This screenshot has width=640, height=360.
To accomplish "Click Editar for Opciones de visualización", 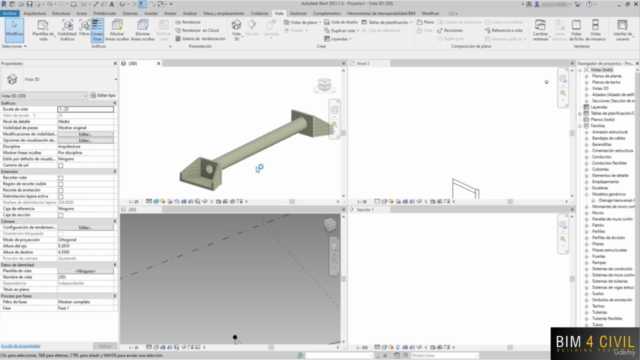I will pyautogui.click(x=85, y=140).
